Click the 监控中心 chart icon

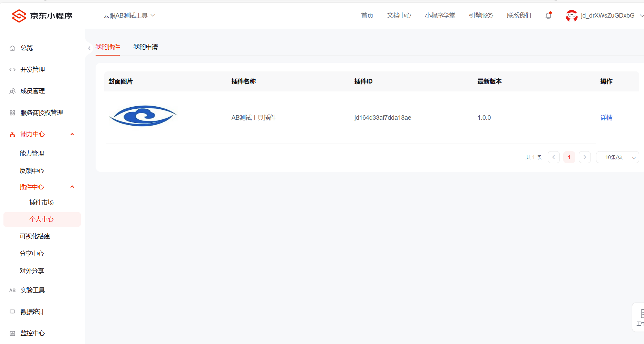pos(12,333)
